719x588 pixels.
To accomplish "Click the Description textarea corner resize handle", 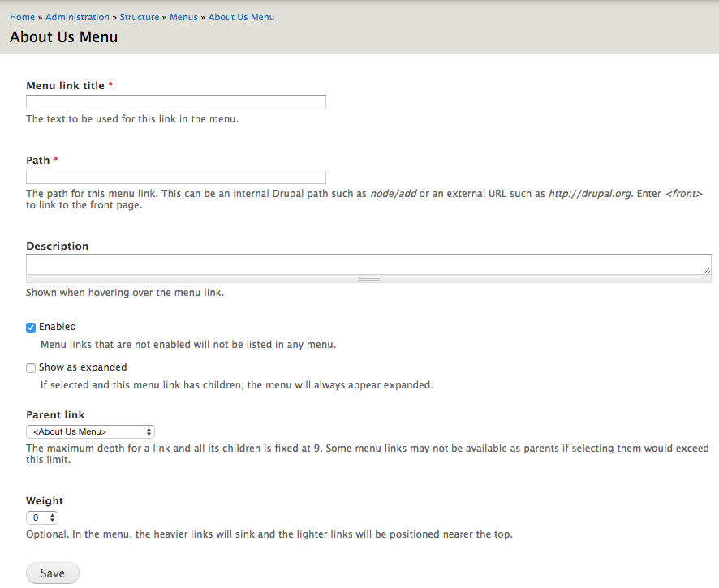I will 707,270.
